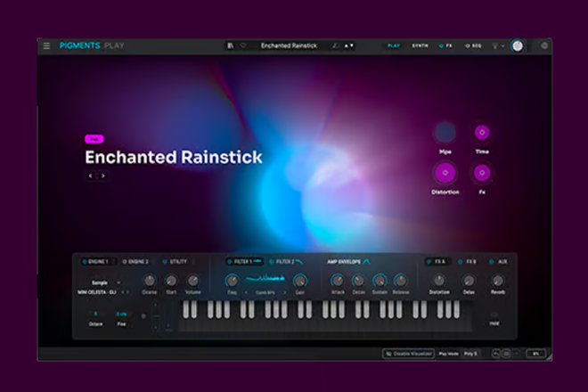Click the filter Gain knob
Image resolution: width=588 pixels, height=392 pixels.
click(x=299, y=281)
